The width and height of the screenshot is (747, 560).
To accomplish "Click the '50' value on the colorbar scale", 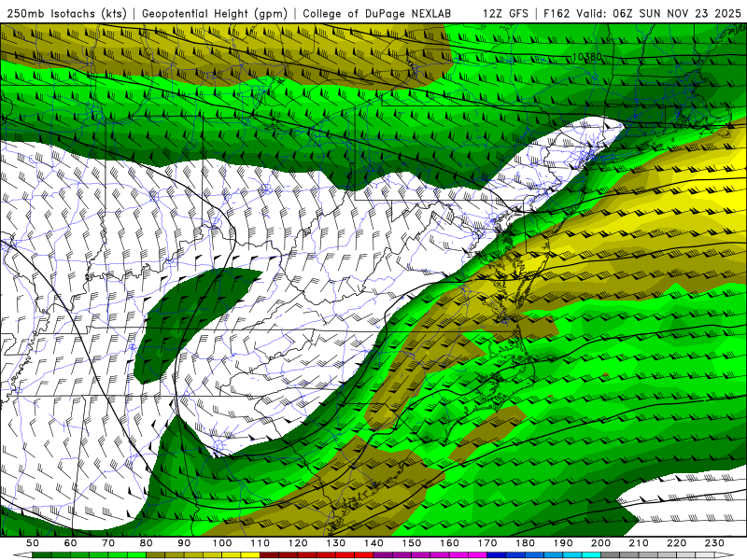I will 33,543.
